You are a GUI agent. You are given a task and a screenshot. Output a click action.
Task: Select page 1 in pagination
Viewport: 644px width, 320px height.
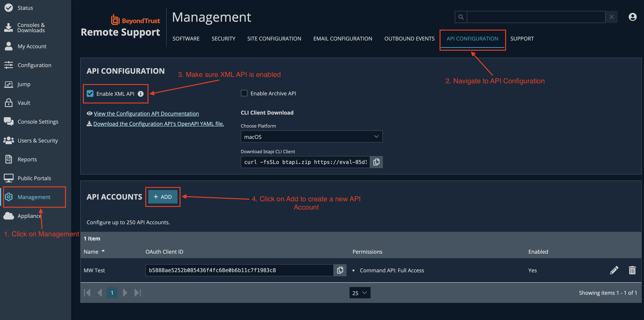pyautogui.click(x=112, y=292)
